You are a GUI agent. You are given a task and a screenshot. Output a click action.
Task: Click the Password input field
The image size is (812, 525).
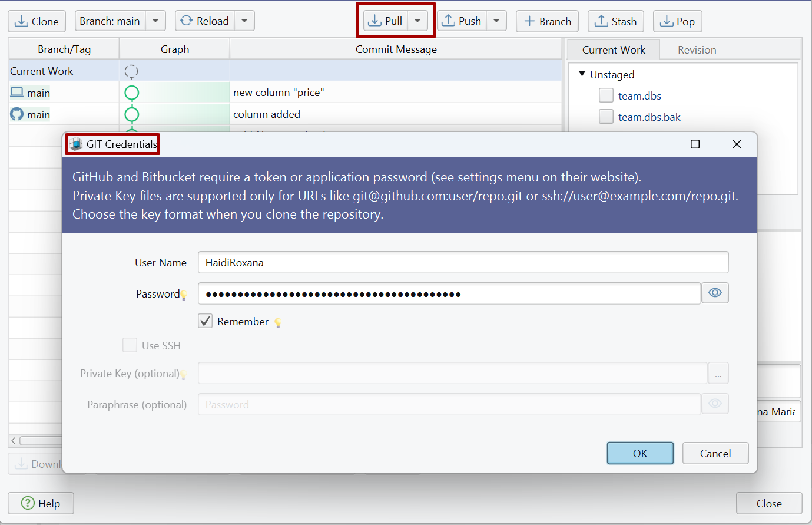[449, 293]
